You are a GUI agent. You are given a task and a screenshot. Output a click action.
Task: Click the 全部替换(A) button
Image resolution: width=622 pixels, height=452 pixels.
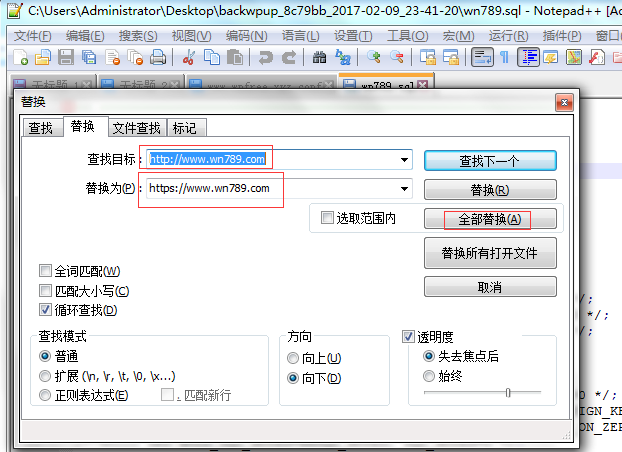coord(489,219)
